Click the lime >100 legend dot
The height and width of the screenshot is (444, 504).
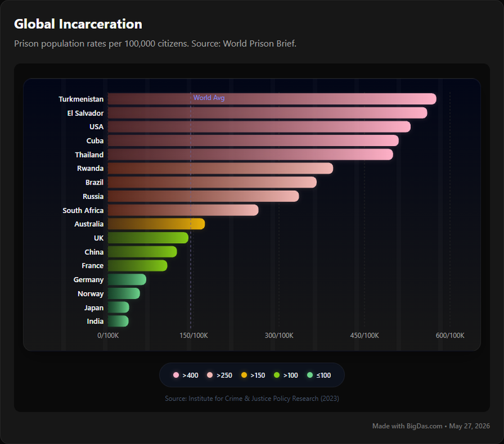point(277,375)
